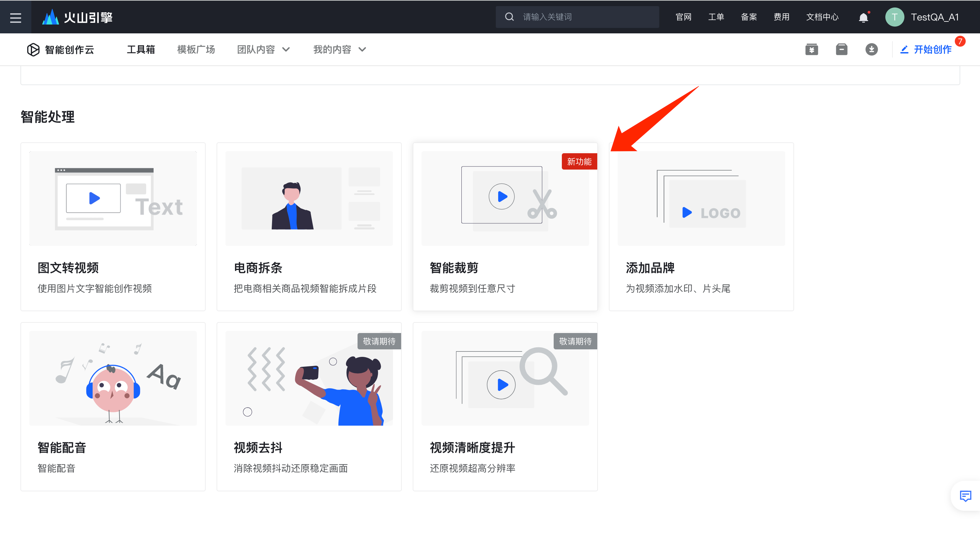Switch to the 工具箱 tab
This screenshot has height=538, width=980.
pos(141,49)
